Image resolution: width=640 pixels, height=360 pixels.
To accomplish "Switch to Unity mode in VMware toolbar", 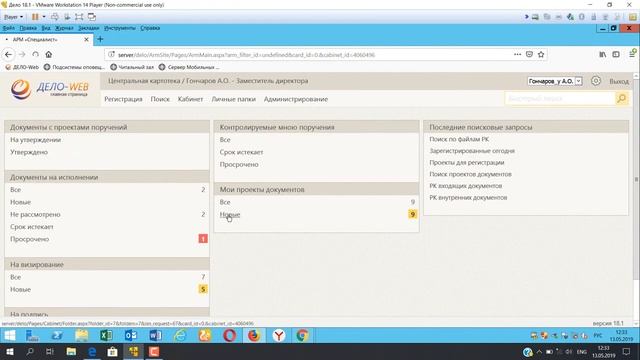I will (x=92, y=17).
